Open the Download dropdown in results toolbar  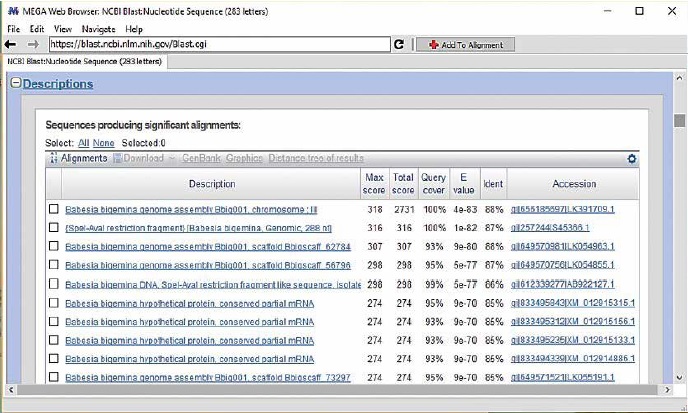tap(143, 158)
